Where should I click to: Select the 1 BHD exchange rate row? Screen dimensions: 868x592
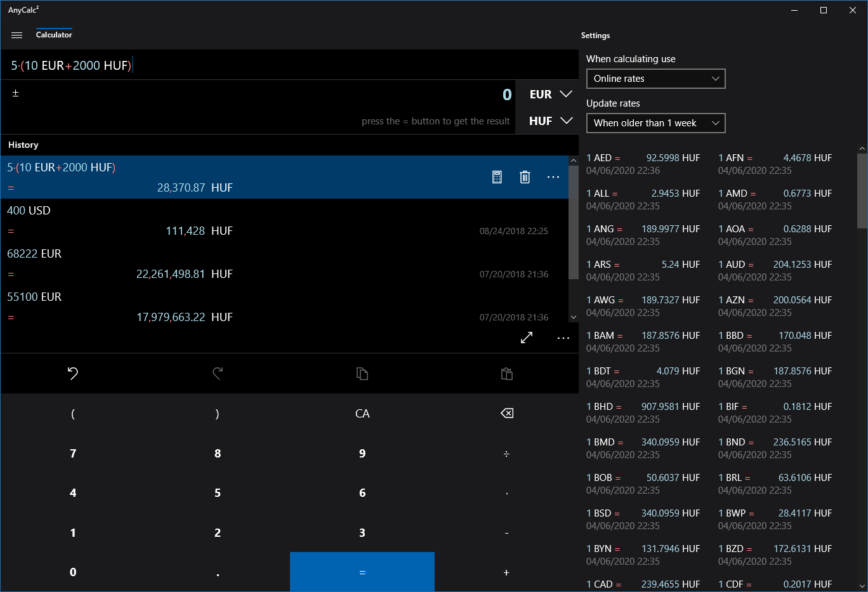click(643, 412)
